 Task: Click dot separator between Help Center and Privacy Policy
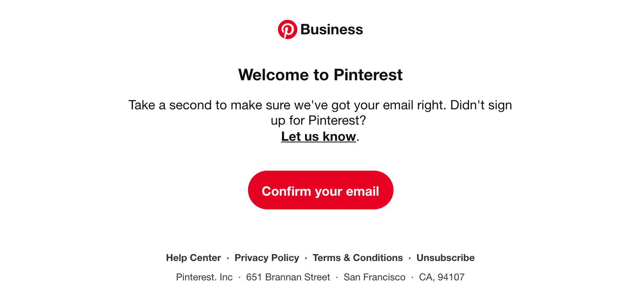pyautogui.click(x=228, y=258)
